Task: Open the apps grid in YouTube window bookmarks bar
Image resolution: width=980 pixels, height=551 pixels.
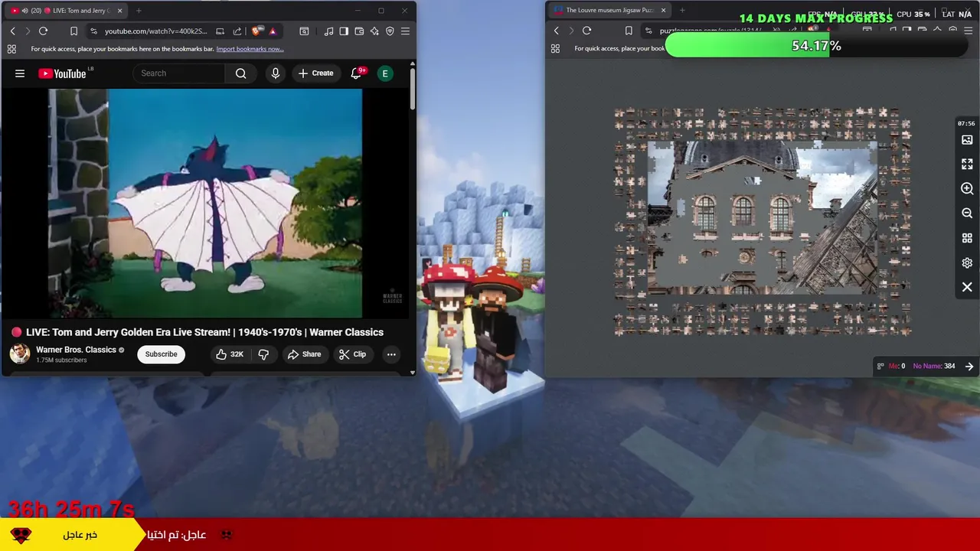Action: click(11, 49)
